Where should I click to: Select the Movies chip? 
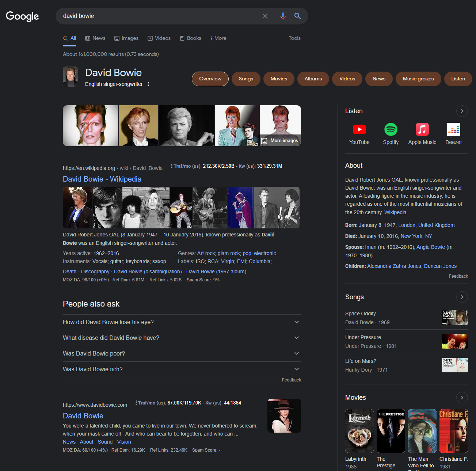pos(279,79)
